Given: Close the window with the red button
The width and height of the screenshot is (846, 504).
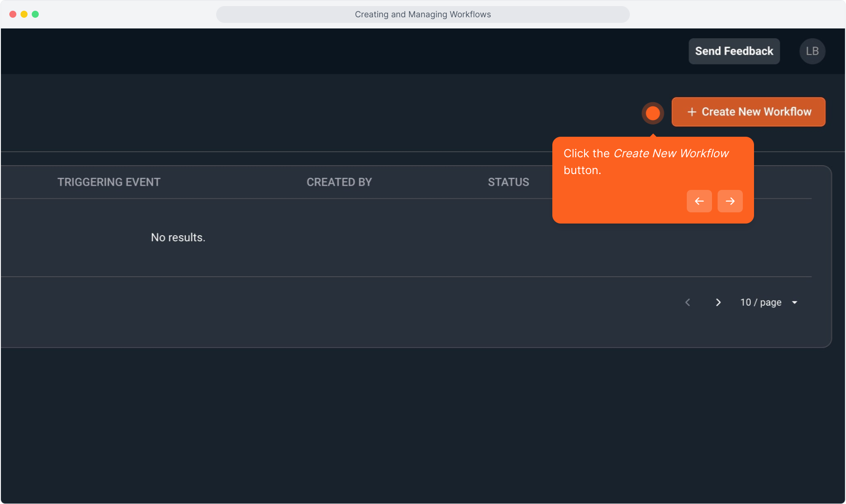Looking at the screenshot, I should coord(13,14).
